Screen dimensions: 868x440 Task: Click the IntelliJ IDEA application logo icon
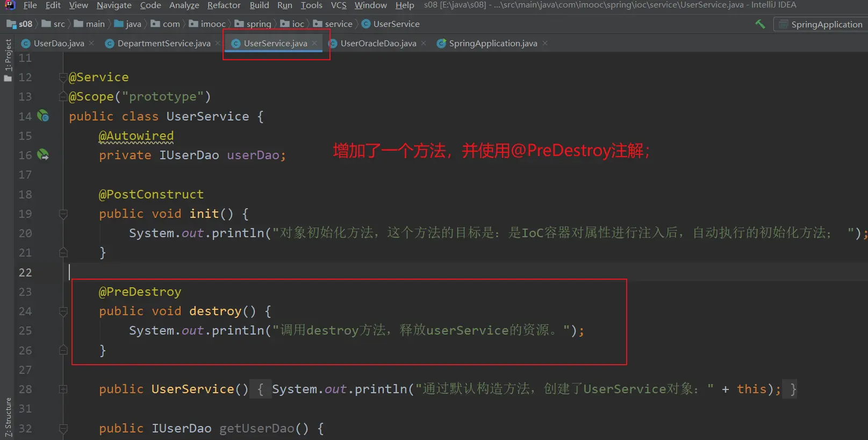(x=10, y=5)
